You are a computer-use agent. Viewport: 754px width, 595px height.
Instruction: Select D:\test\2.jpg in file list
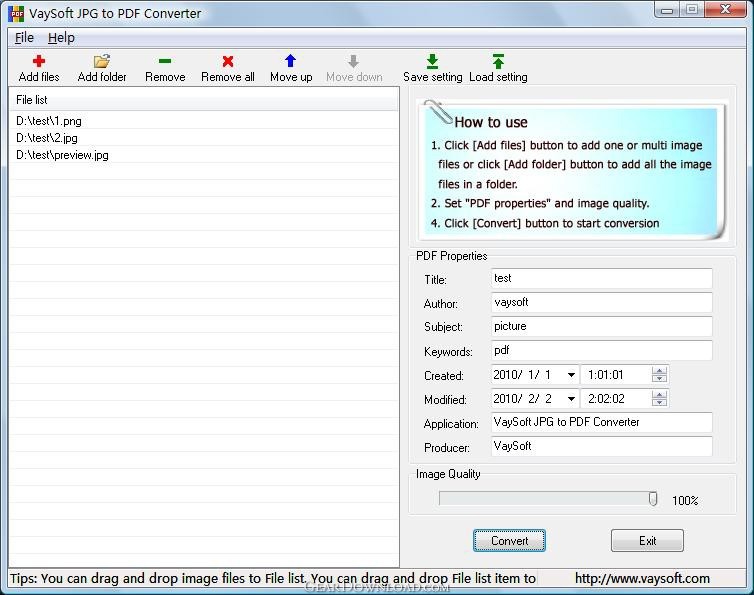tap(47, 138)
